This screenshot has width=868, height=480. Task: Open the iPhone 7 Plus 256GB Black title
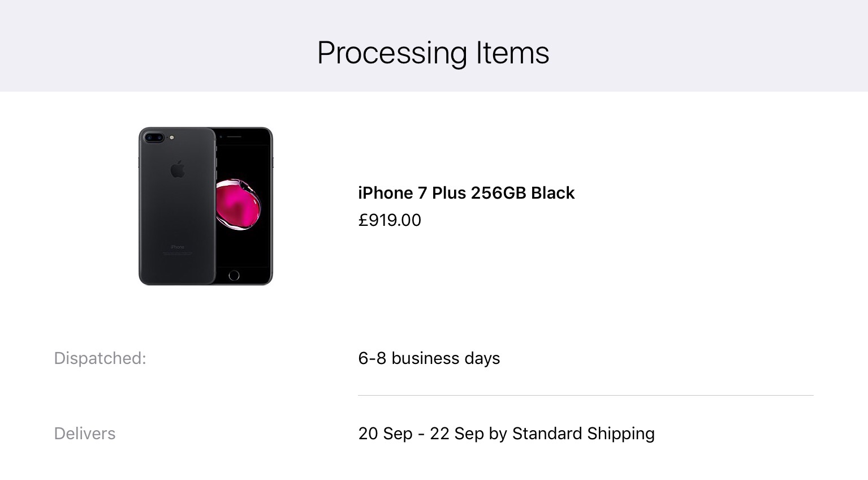click(x=466, y=193)
